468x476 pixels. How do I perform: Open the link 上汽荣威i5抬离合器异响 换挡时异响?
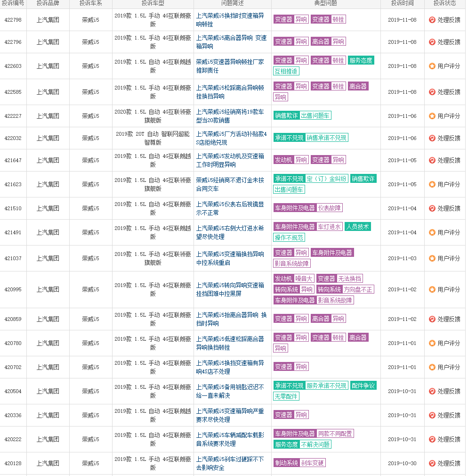pyautogui.click(x=231, y=319)
